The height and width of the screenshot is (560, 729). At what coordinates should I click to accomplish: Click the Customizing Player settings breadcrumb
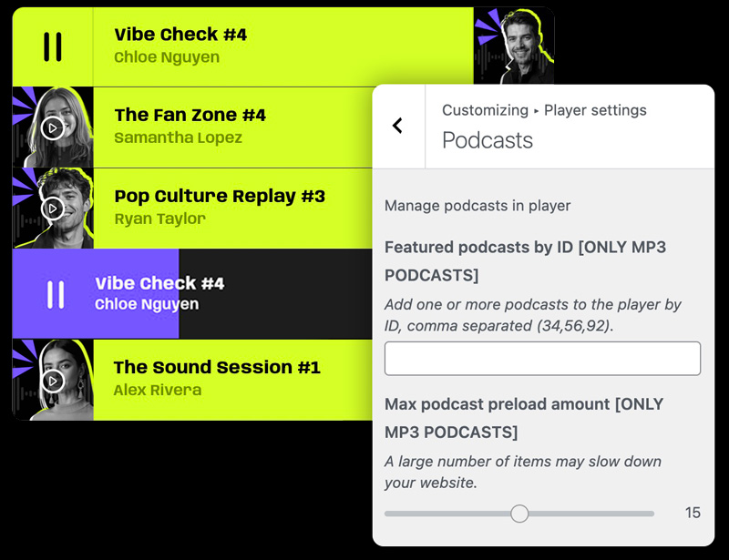(x=544, y=110)
